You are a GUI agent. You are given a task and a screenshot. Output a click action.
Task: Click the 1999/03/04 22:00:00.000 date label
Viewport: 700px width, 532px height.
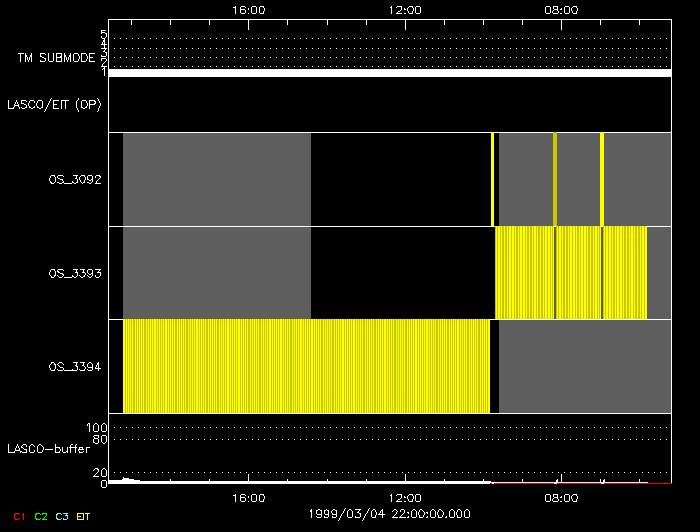coord(389,513)
